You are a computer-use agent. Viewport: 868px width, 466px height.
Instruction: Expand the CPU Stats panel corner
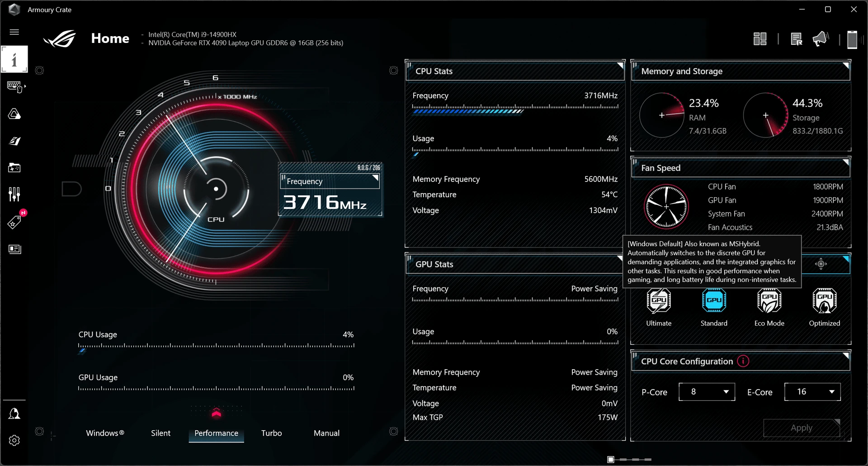620,66
